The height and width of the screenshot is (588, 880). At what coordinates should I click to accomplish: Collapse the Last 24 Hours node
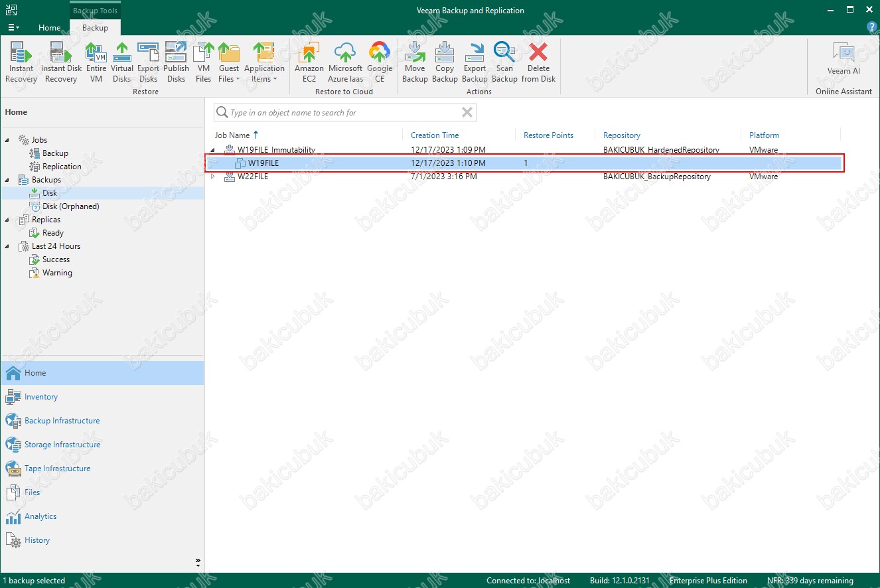click(9, 246)
